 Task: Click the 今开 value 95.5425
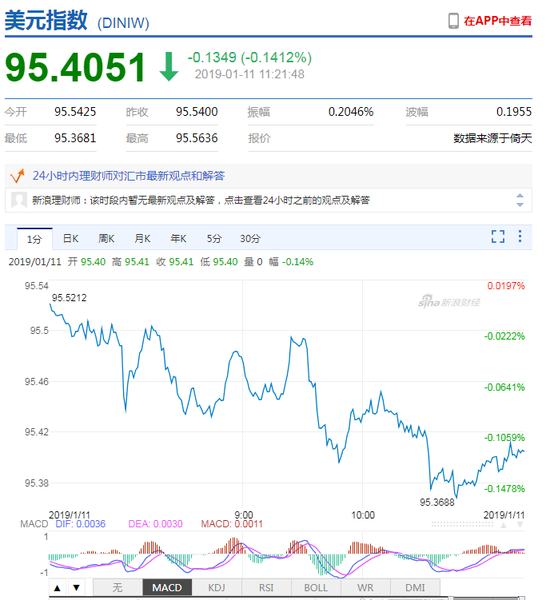[x=75, y=112]
